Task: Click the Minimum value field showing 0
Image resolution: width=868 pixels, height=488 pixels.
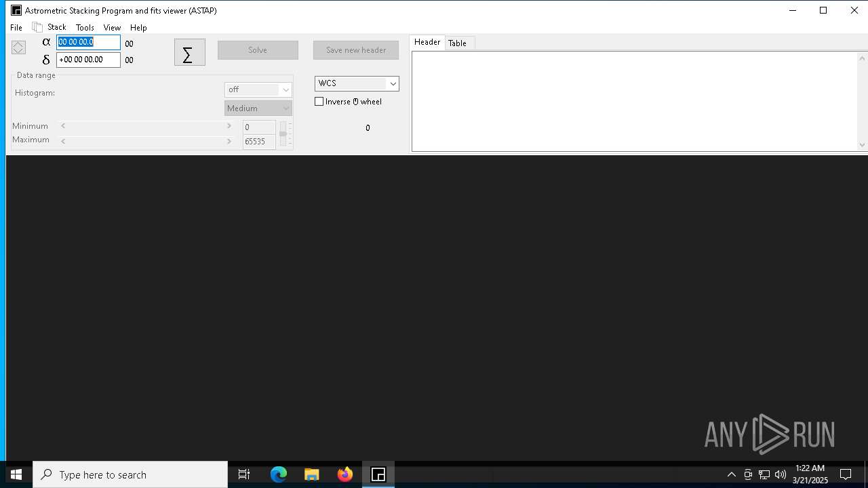Action: point(259,127)
